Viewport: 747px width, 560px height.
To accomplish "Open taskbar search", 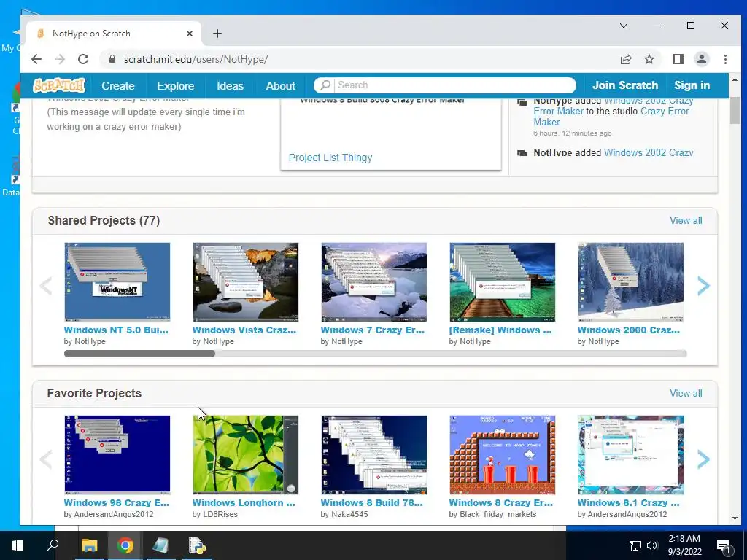I will click(x=53, y=545).
